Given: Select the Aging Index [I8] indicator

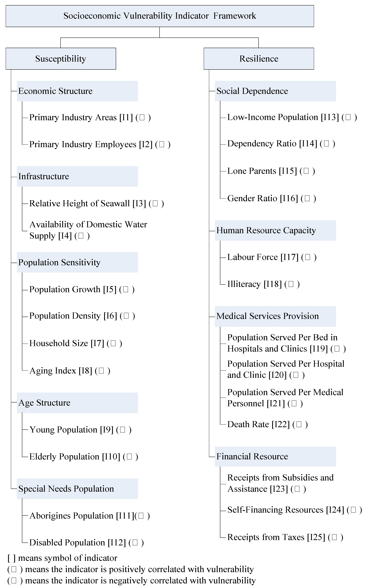Looking at the screenshot, I should click(x=61, y=371).
